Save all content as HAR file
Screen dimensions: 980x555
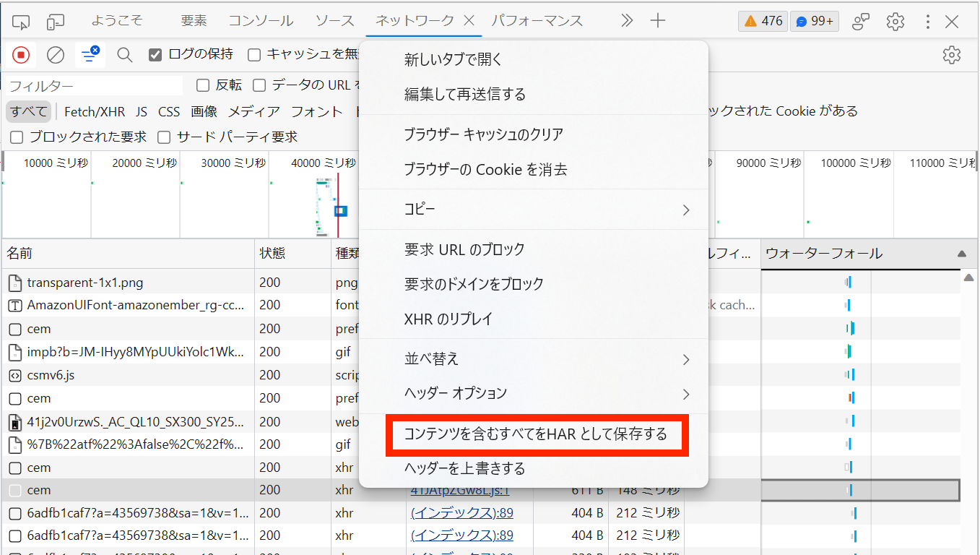point(537,435)
